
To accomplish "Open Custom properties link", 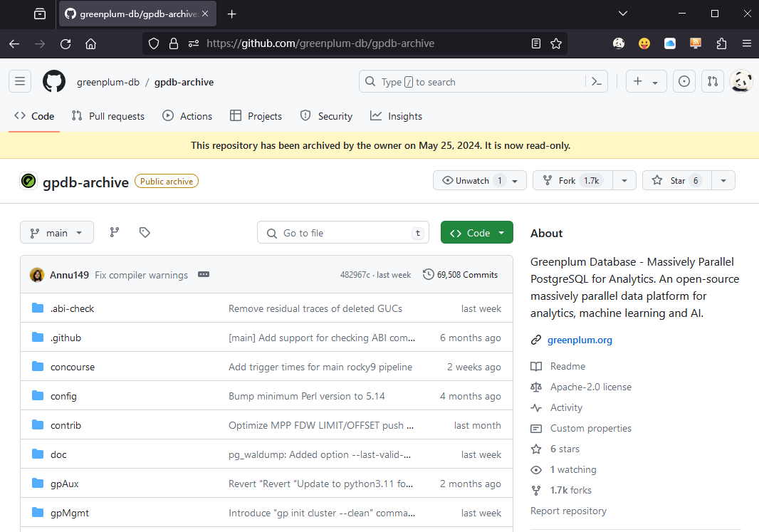I will 590,428.
